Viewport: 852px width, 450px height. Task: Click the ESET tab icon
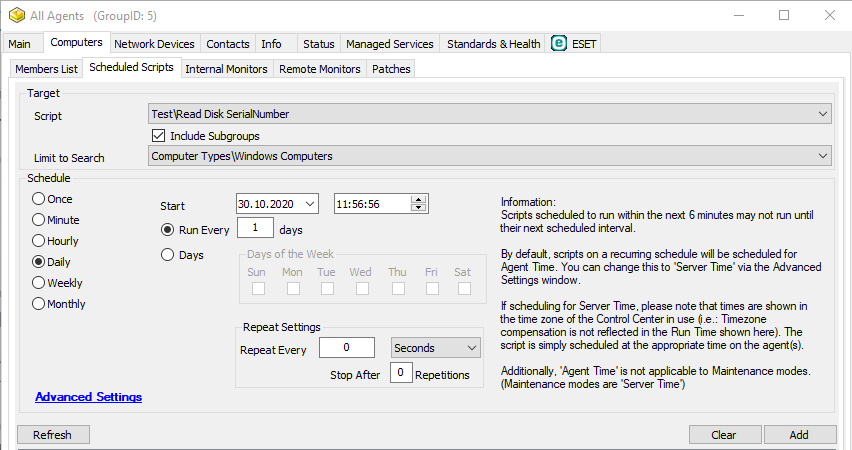click(559, 44)
